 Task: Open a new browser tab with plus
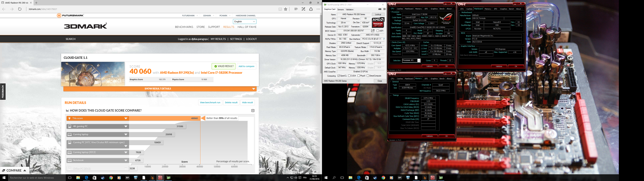(x=36, y=3)
